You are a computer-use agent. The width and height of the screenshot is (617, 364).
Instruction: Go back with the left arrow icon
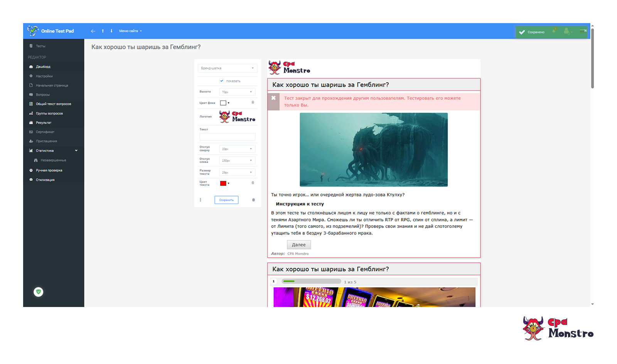pos(93,31)
